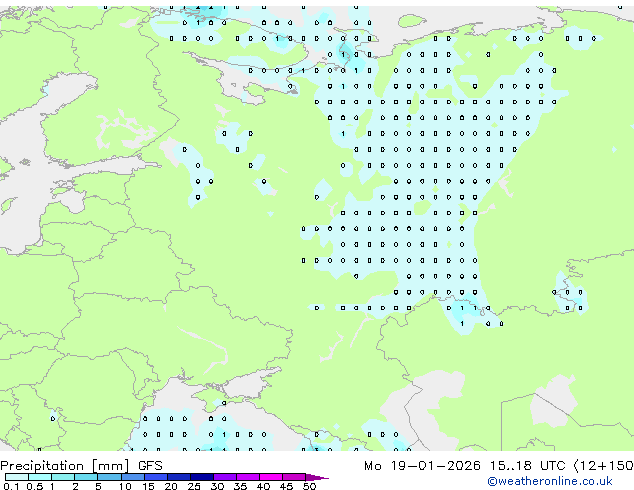634x490 pixels.
Task: Click the legend scale label '0.5'
Action: click(34, 486)
